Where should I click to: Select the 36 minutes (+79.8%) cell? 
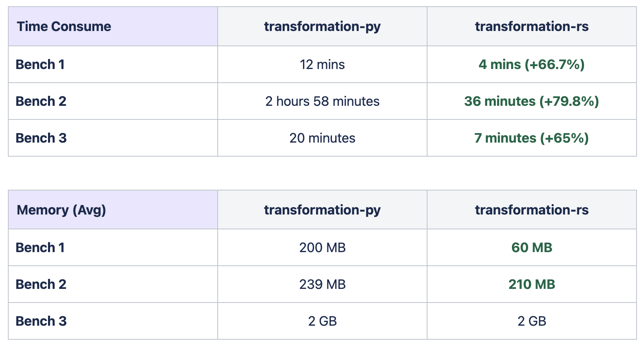pyautogui.click(x=531, y=101)
